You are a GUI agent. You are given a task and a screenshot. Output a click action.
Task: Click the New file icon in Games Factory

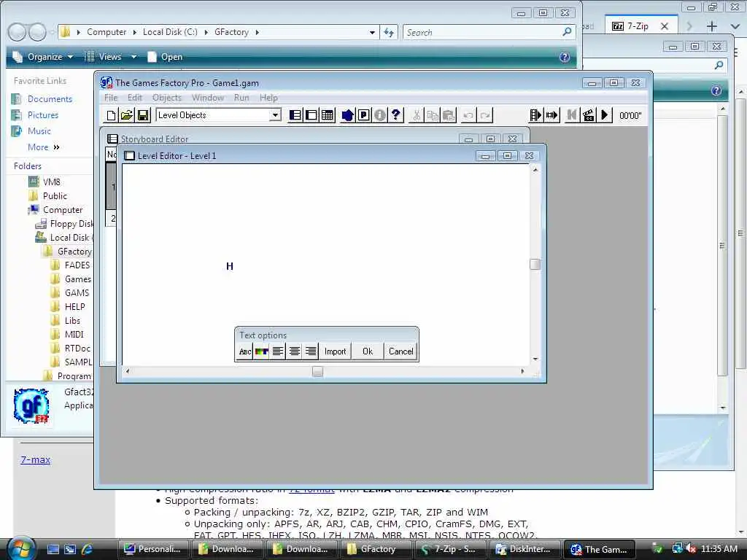[x=111, y=115]
